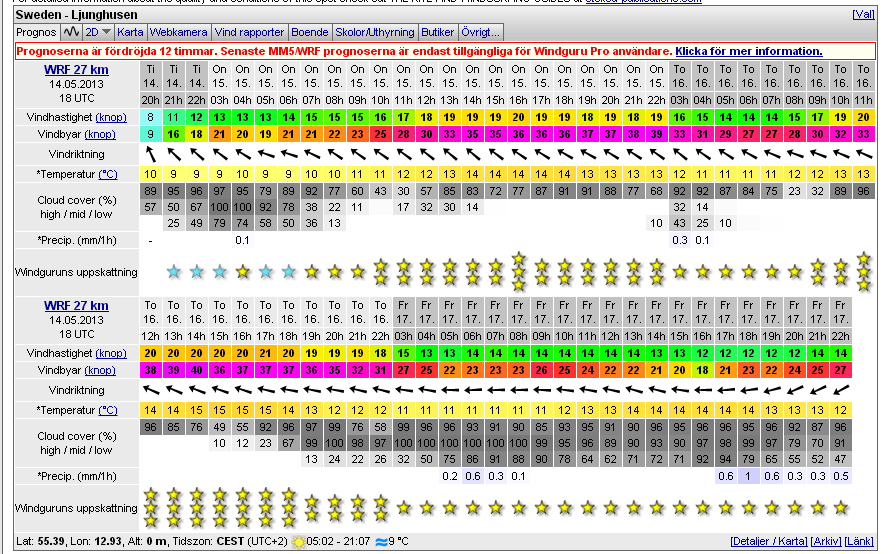
Task: Expand the Övrigt... menu
Action: point(481,32)
